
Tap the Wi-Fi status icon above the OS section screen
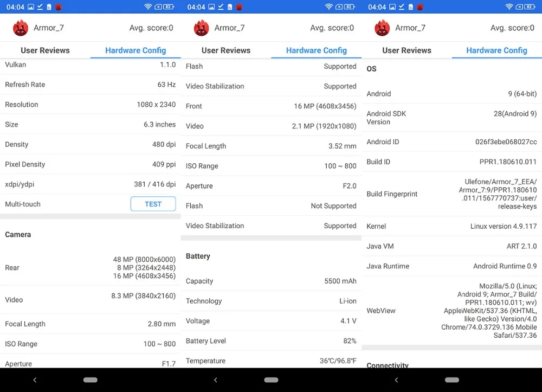509,7
